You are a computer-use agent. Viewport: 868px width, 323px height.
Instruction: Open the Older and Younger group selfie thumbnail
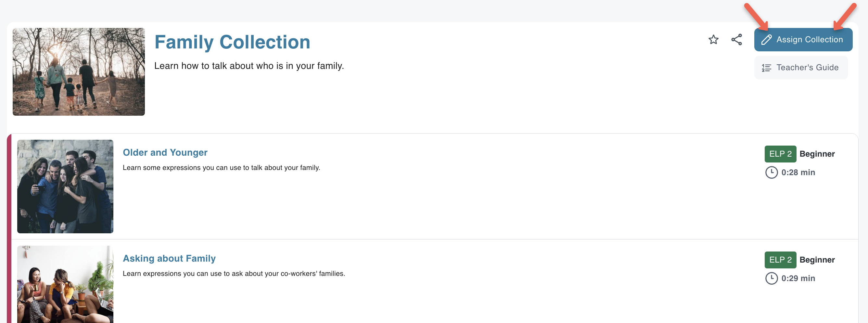coord(65,187)
